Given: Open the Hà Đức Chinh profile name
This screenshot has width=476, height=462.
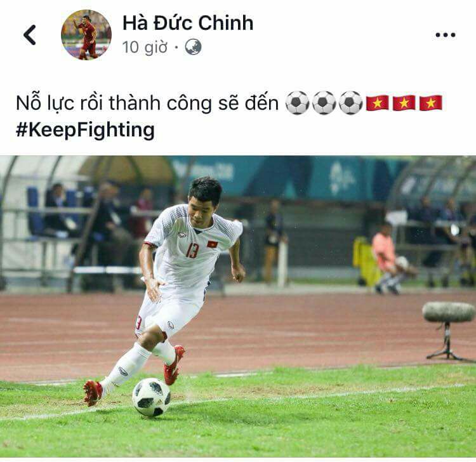Looking at the screenshot, I should tap(188, 23).
